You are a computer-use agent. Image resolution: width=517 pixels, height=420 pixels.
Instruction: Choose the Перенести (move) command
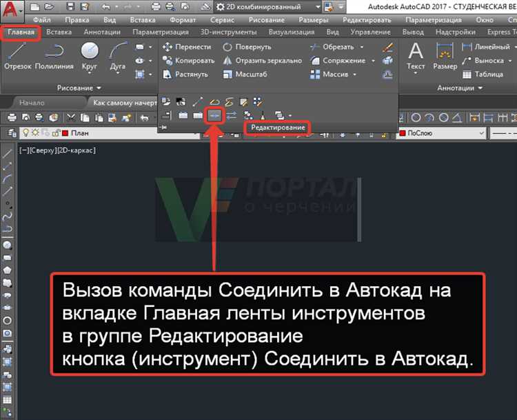[x=187, y=47]
